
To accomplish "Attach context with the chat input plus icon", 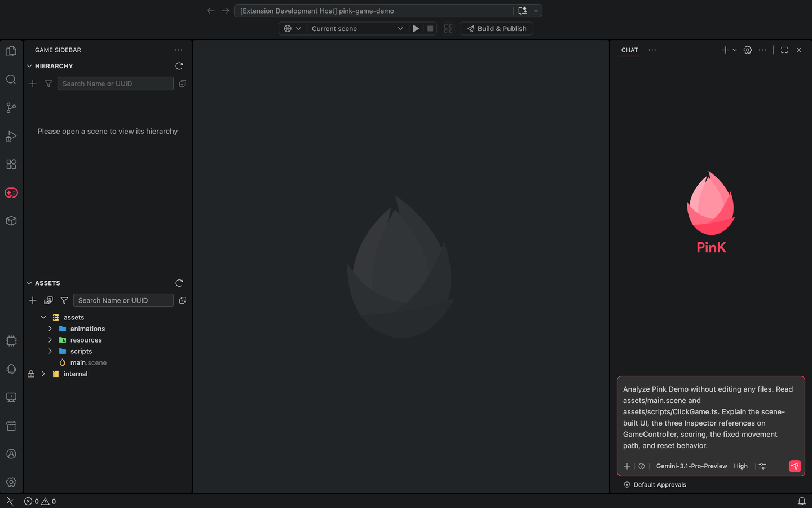I will coord(627,466).
